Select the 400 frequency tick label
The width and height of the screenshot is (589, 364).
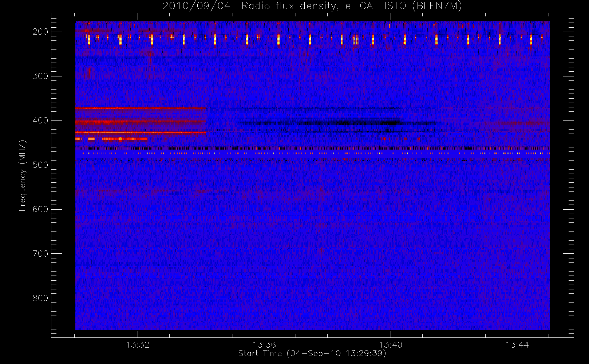40,120
